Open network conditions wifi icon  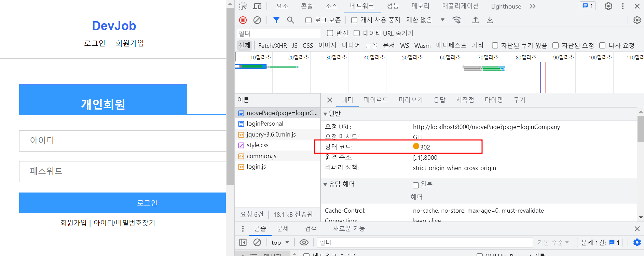coord(456,20)
